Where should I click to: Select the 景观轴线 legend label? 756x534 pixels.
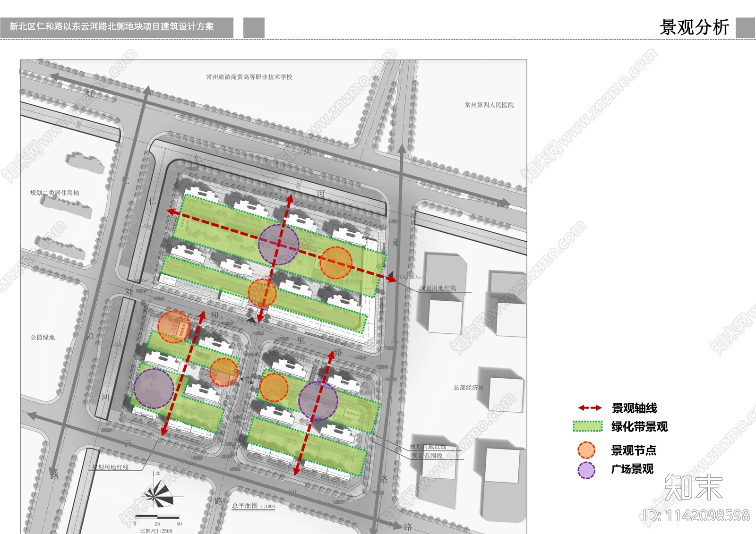tap(634, 408)
